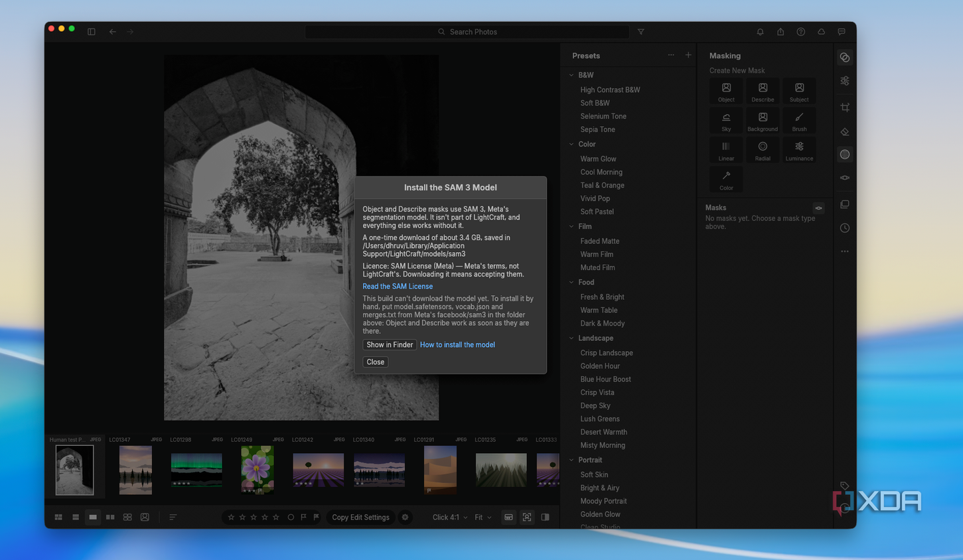Click the eye icon in right sidebar

pyautogui.click(x=845, y=178)
